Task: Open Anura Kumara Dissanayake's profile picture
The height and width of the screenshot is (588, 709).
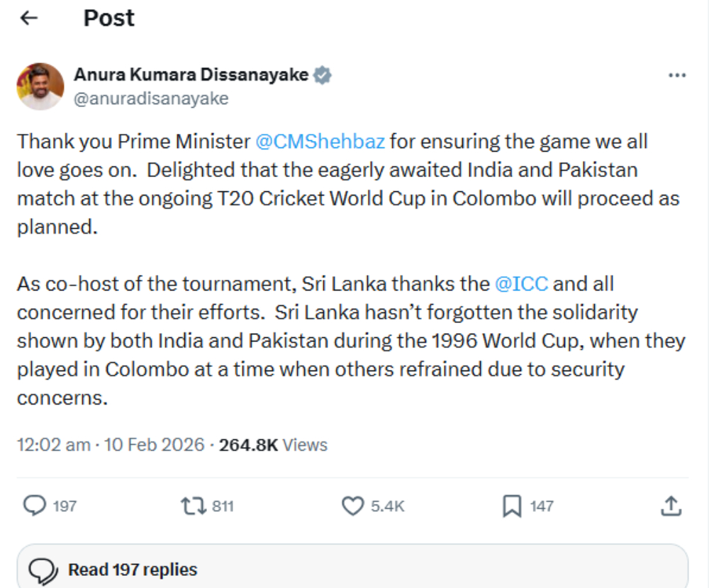Action: (40, 86)
